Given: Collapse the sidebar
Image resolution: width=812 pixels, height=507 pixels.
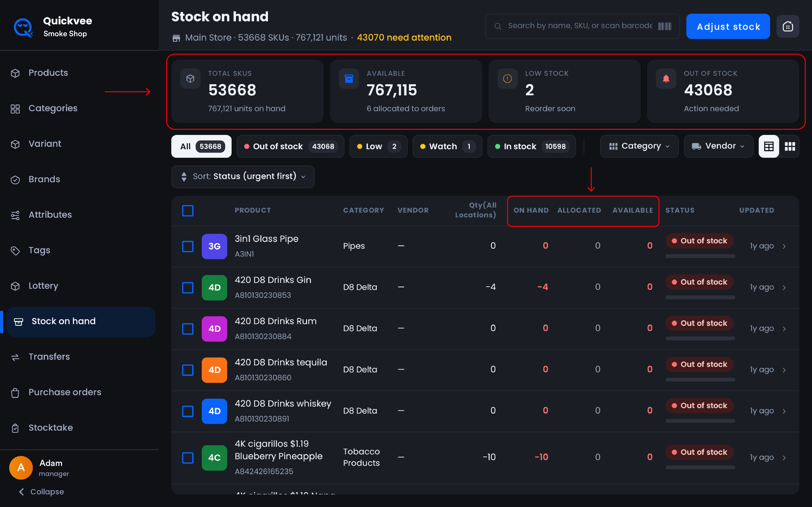Looking at the screenshot, I should pyautogui.click(x=42, y=492).
